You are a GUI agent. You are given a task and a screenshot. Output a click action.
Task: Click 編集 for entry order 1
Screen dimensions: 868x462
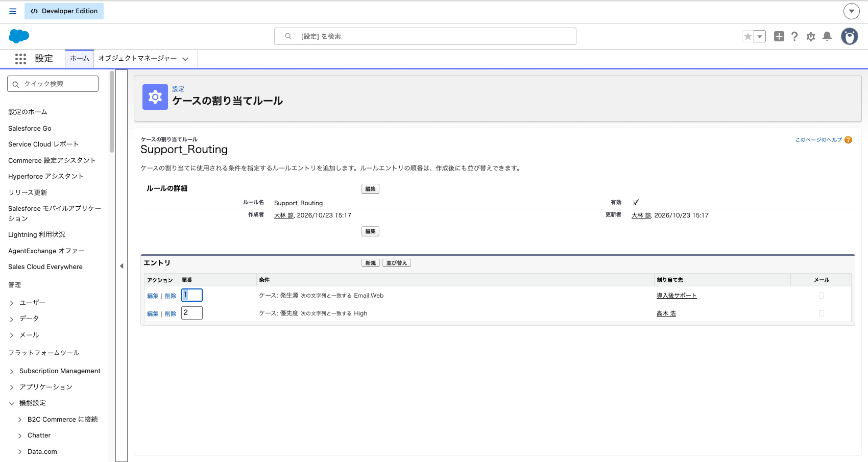(x=153, y=296)
